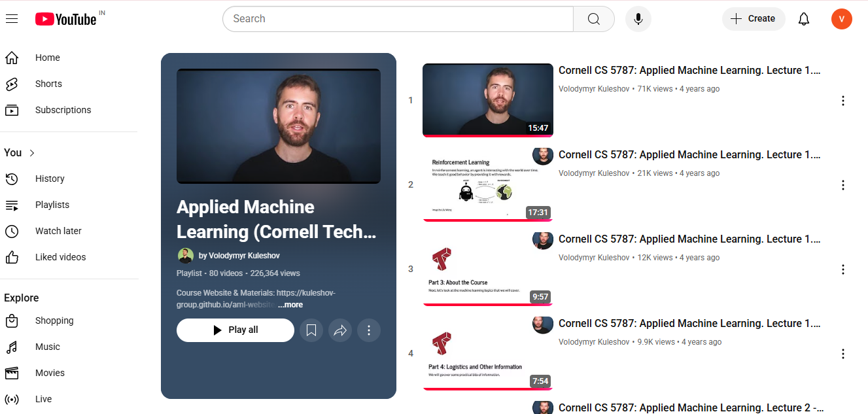This screenshot has width=868, height=414.
Task: Open notifications via the bell icon
Action: (x=803, y=19)
